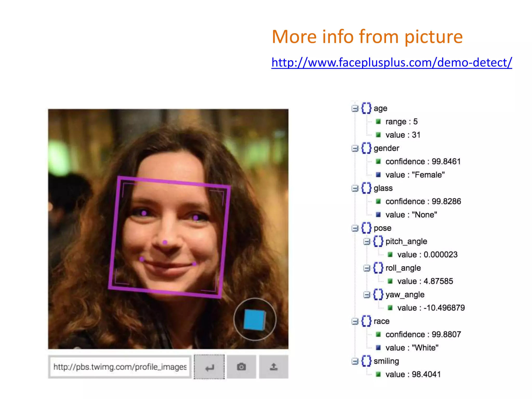Open the faceplusplus demo-detect link

tap(392, 63)
